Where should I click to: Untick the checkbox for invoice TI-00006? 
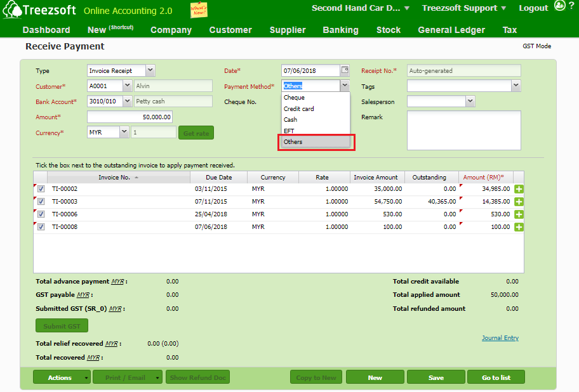tap(41, 214)
